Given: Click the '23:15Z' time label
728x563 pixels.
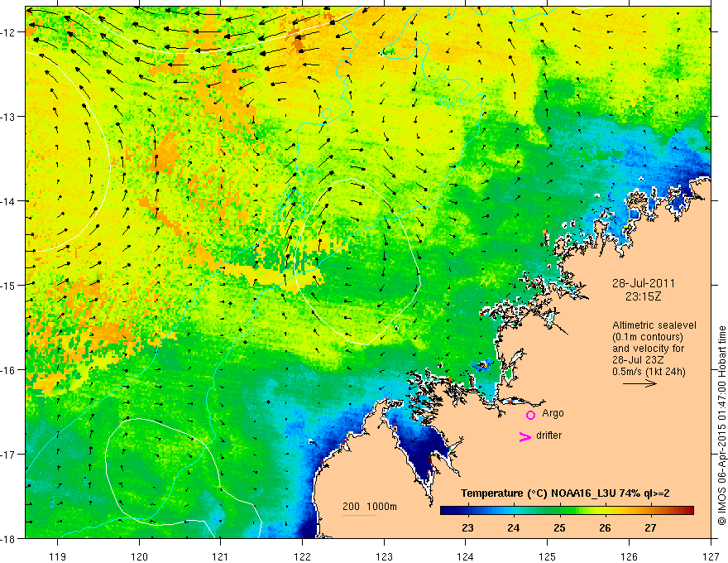Looking at the screenshot, I should point(643,296).
